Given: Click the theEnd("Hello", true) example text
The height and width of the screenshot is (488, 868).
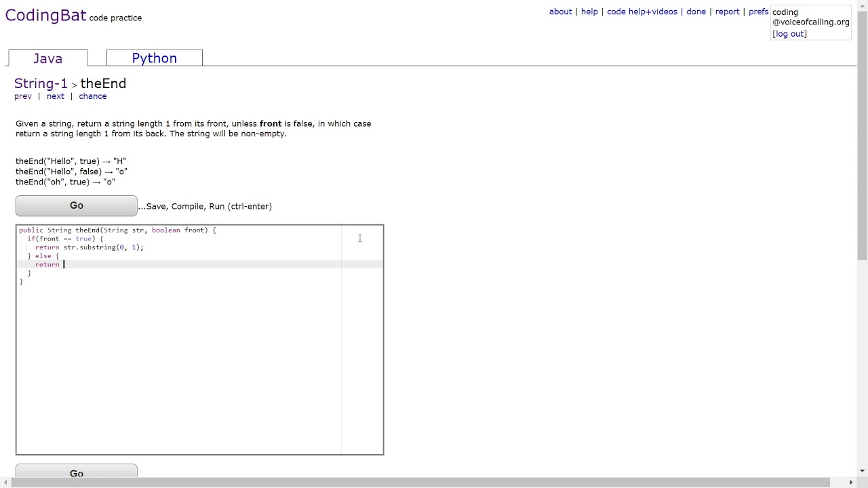Looking at the screenshot, I should click(71, 161).
